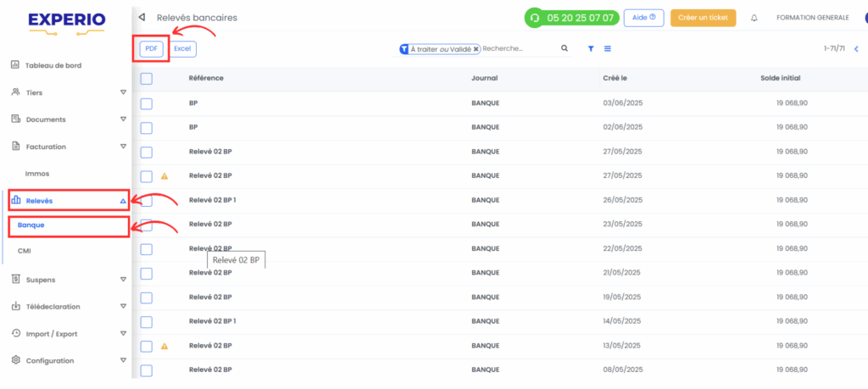Expand the Tiers menu arrow
This screenshot has width=868, height=389.
click(124, 92)
